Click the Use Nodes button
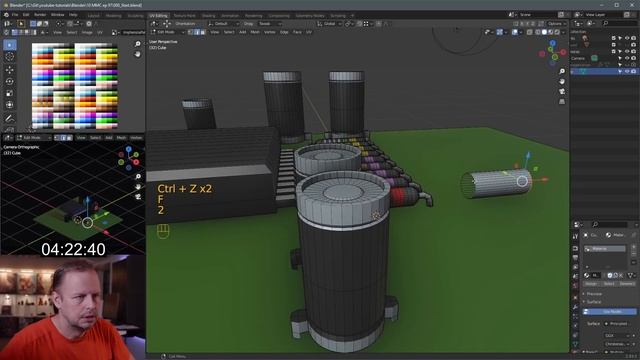Image resolution: width=640 pixels, height=360 pixels. coord(610,311)
